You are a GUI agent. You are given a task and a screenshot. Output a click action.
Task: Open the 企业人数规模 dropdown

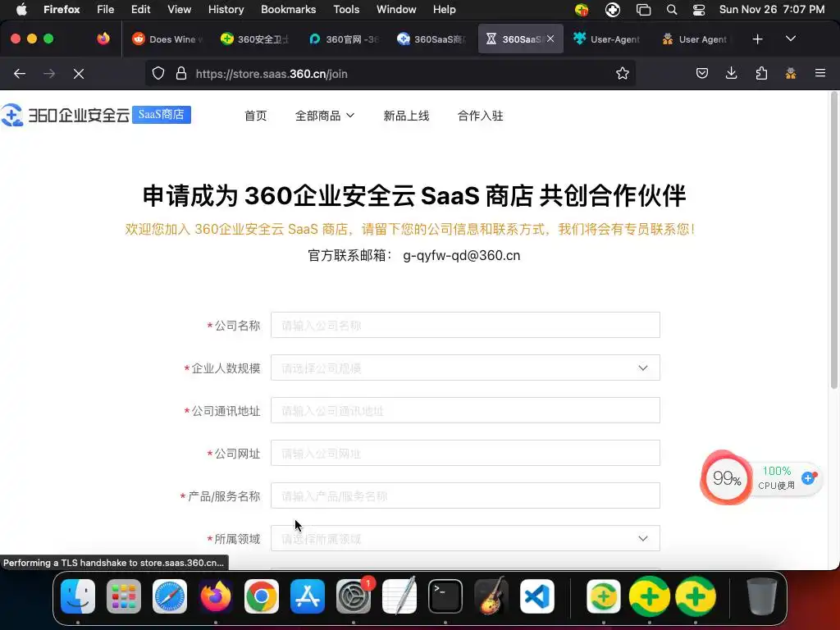coord(465,368)
